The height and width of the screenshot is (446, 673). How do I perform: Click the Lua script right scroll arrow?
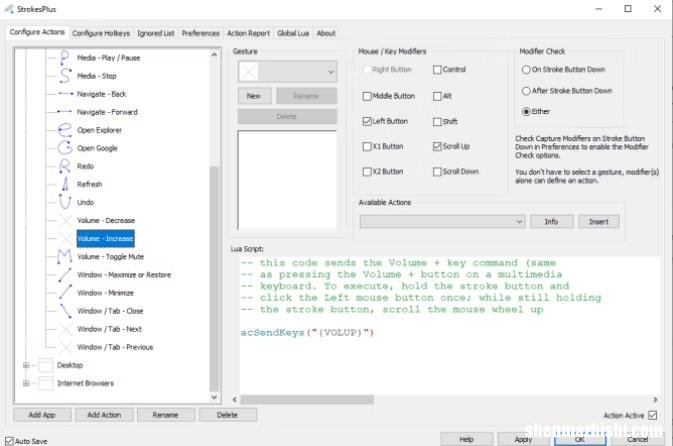tap(655, 400)
